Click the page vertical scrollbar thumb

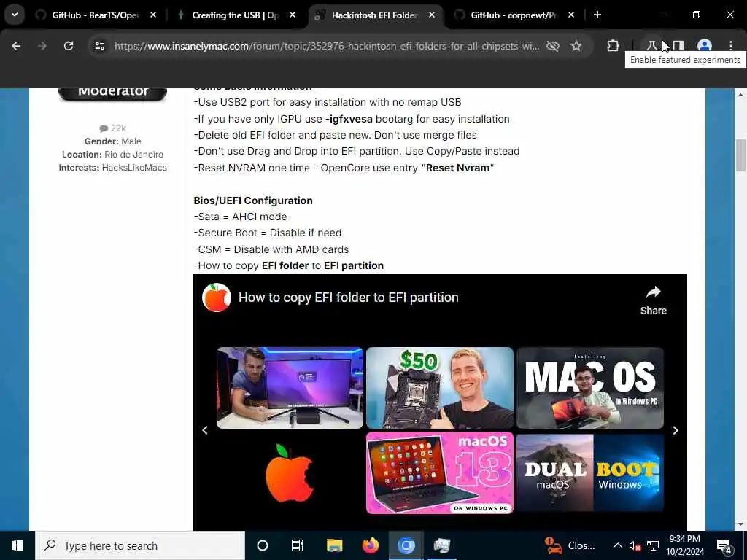(741, 155)
